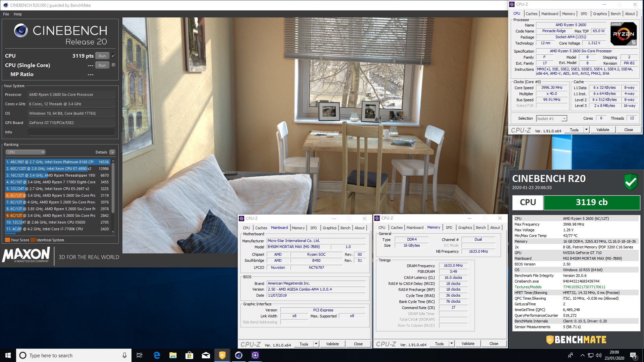644x362 pixels.
Task: Select the BenchMate shield taskbar icon
Action: pos(222,355)
